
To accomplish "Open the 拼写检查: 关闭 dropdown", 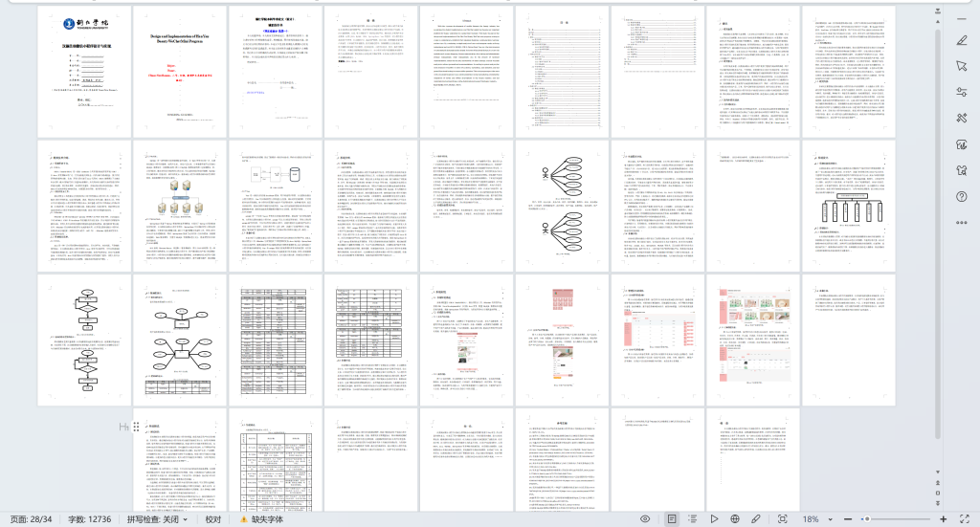I will pyautogui.click(x=158, y=519).
